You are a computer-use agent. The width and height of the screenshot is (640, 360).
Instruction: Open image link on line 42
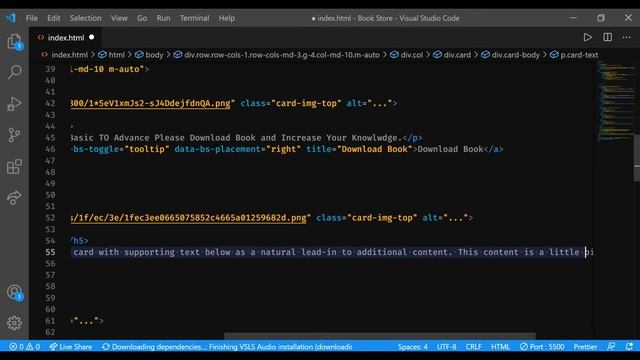pyautogui.click(x=151, y=103)
